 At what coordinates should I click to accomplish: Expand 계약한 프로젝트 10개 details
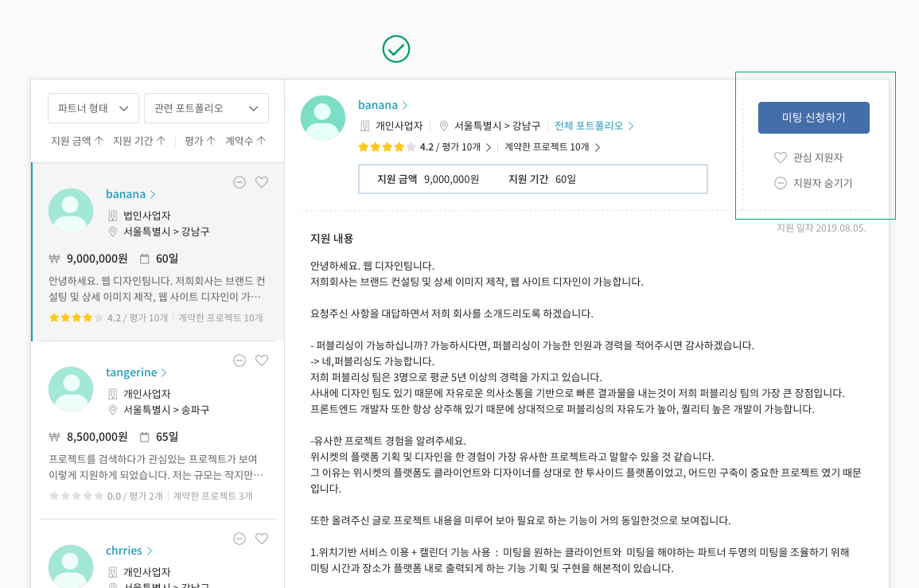(552, 147)
